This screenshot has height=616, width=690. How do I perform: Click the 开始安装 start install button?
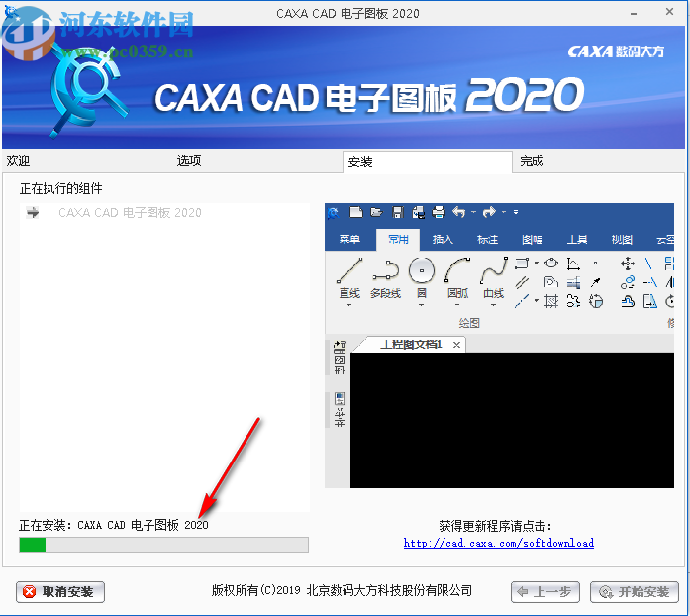pos(635,592)
